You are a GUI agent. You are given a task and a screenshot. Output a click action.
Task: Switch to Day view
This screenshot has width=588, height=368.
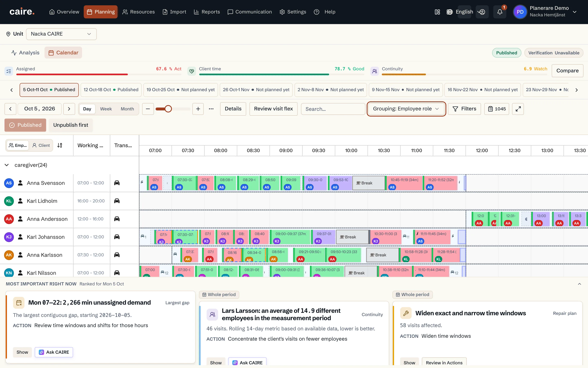[87, 109]
